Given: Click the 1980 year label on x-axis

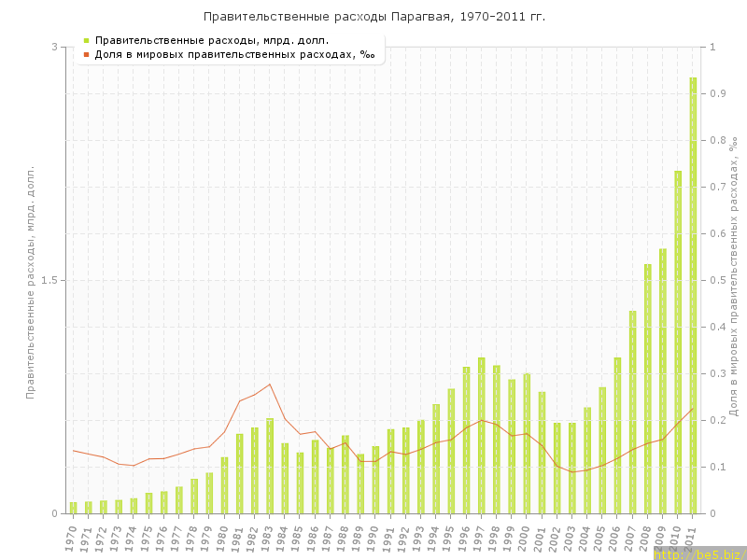Looking at the screenshot, I should 222,539.
